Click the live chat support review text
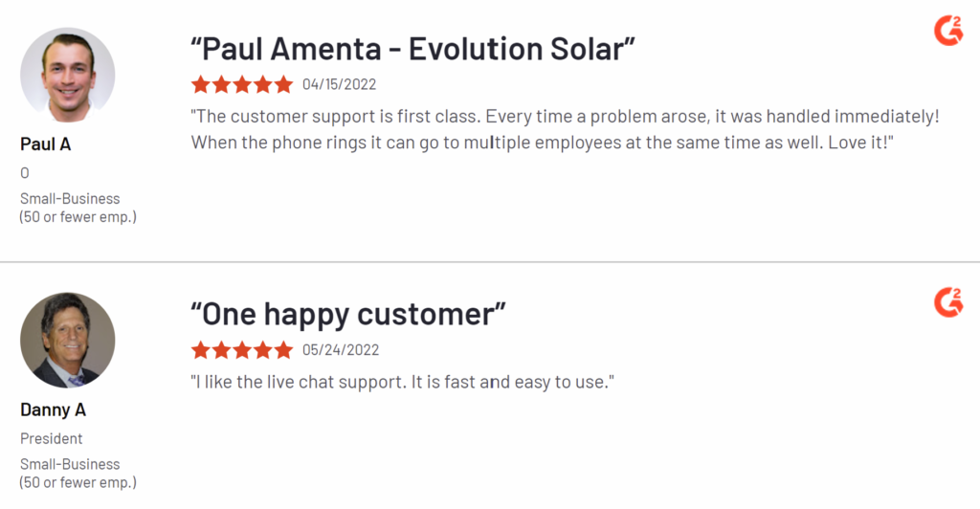Image resolution: width=980 pixels, height=509 pixels. coord(403,382)
